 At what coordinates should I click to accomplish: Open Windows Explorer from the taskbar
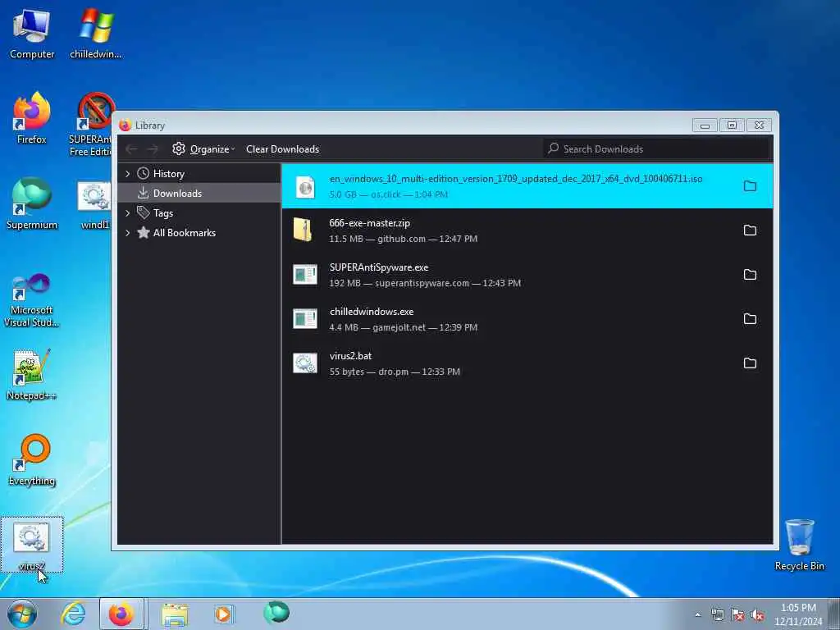(x=175, y=614)
